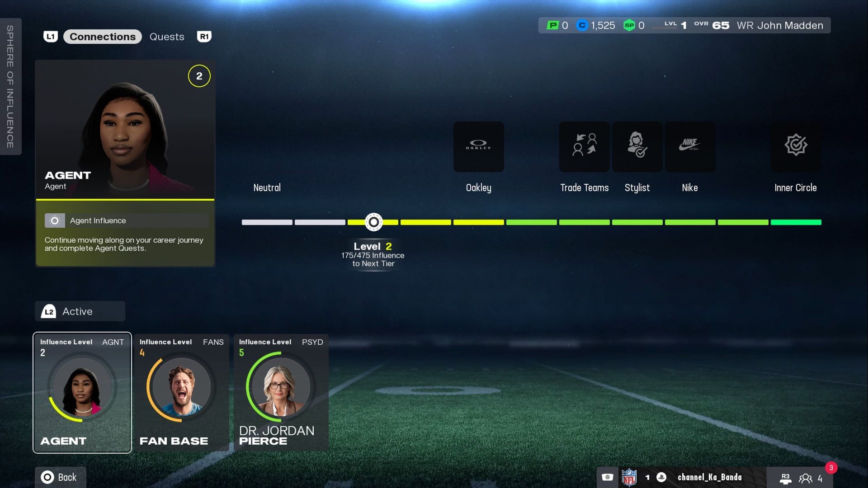The image size is (868, 488).
Task: Click the Trade Teams label
Action: pyautogui.click(x=584, y=188)
